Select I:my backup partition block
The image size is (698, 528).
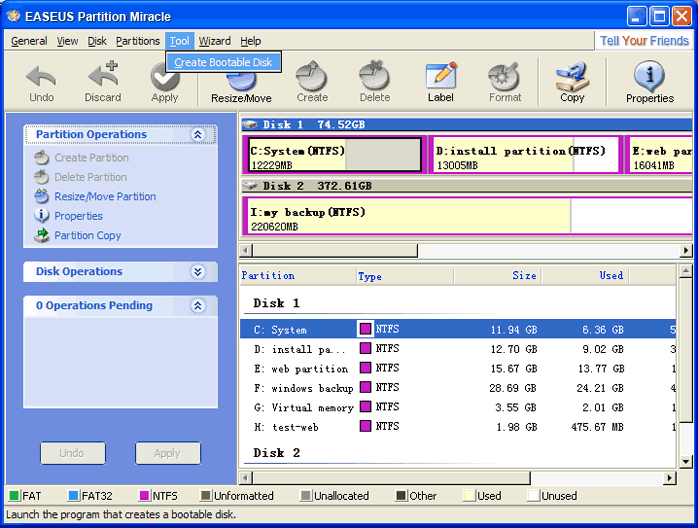[x=467, y=216]
